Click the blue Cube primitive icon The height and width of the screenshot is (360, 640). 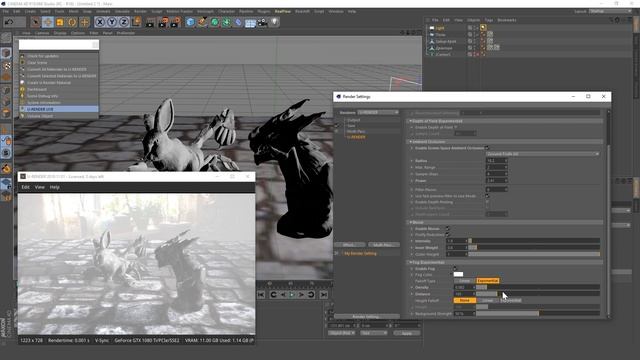click(x=190, y=22)
